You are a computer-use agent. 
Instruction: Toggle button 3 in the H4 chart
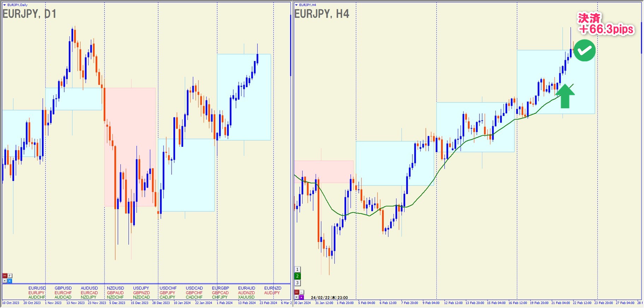pos(297,283)
